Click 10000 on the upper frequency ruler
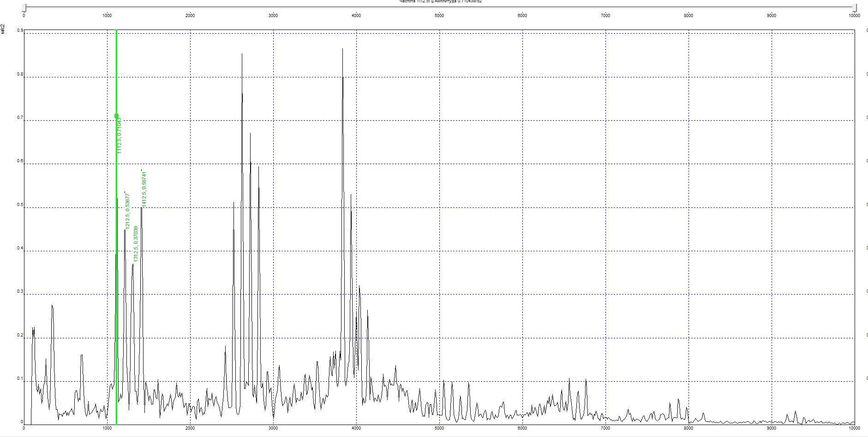Image resolution: width=868 pixels, height=437 pixels. 854,16
